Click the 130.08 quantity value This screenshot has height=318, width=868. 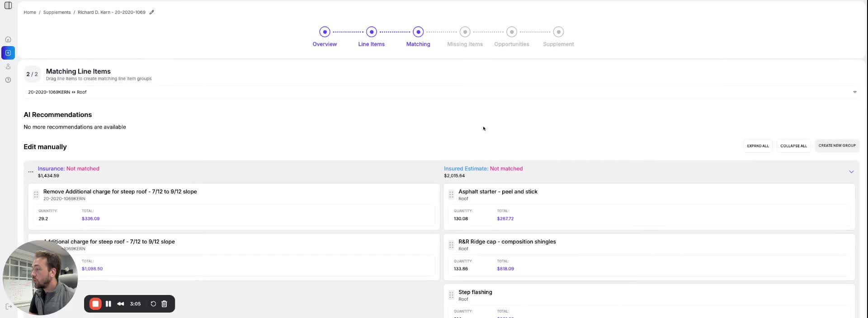[461, 219]
